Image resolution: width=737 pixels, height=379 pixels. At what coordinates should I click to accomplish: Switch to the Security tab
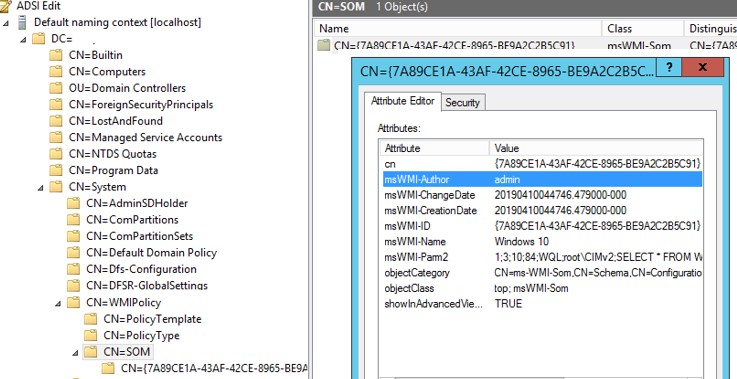pyautogui.click(x=463, y=103)
